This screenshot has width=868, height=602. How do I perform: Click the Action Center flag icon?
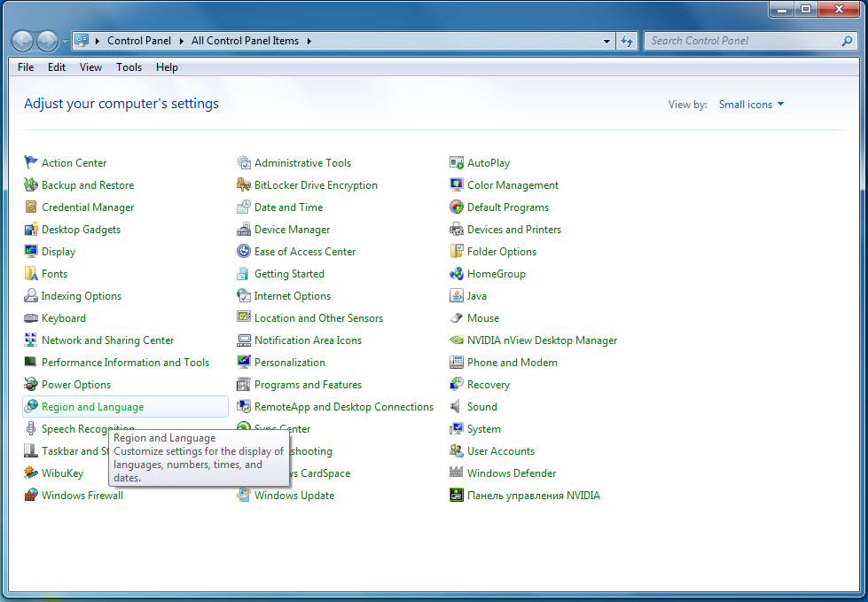31,163
